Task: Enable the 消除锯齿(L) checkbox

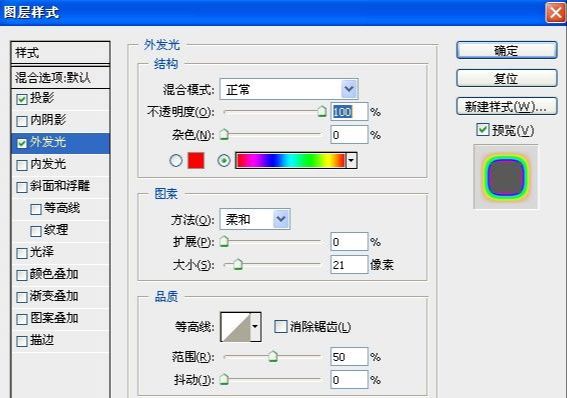Action: click(281, 326)
